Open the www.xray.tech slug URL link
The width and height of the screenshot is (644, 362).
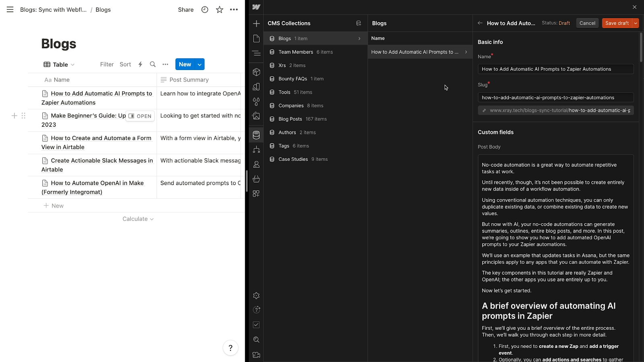coord(556,110)
